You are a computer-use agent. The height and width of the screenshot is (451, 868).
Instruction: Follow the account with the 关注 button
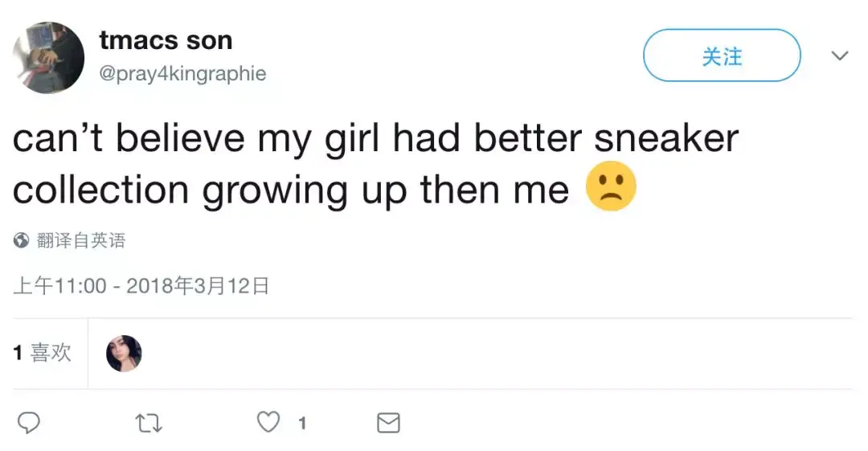pyautogui.click(x=721, y=55)
